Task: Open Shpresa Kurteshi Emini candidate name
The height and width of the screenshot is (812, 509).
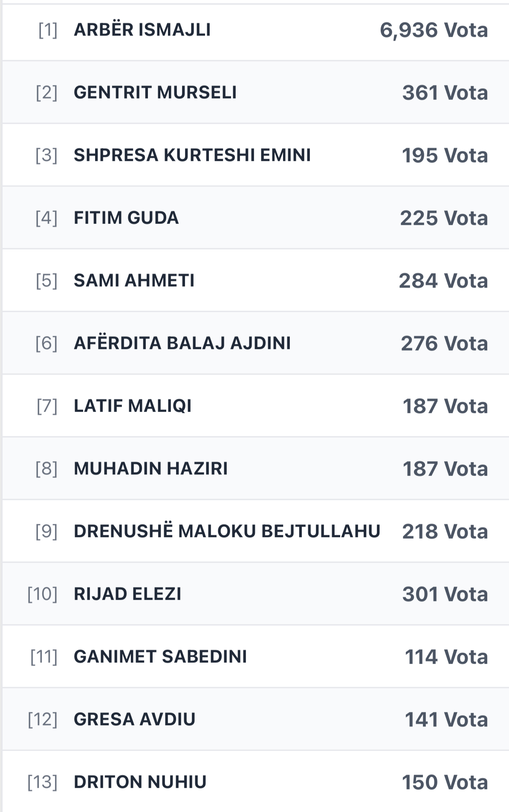Action: click(192, 155)
